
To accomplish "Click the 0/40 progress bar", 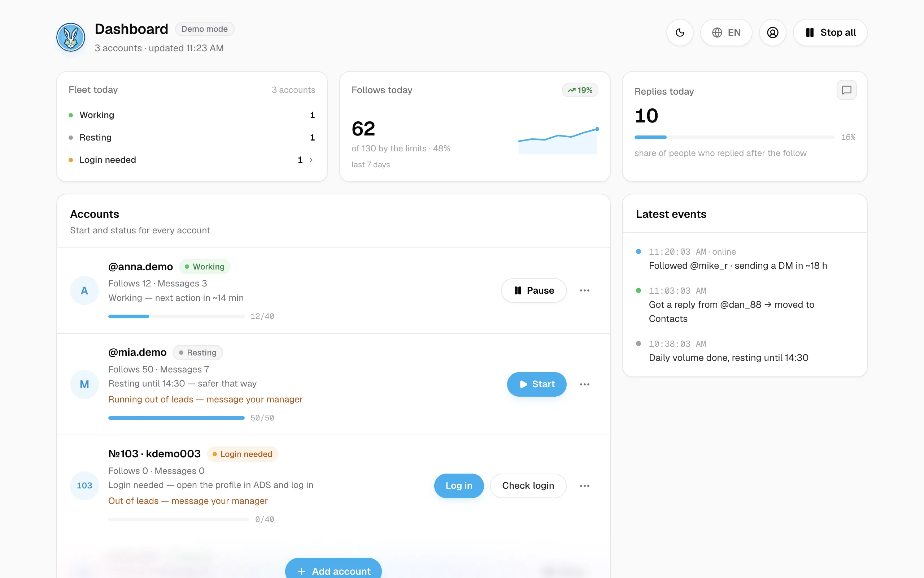I will coord(179,519).
